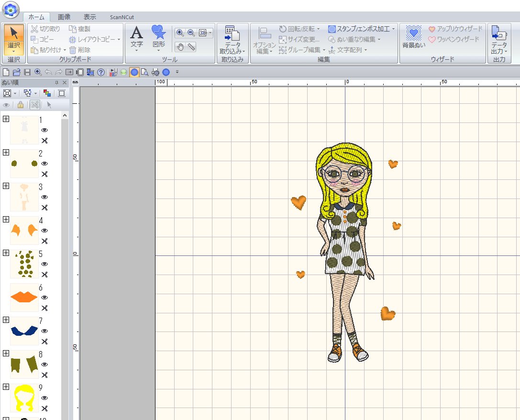Click the zoom out magnifier icon
The image size is (520, 420).
[191, 33]
